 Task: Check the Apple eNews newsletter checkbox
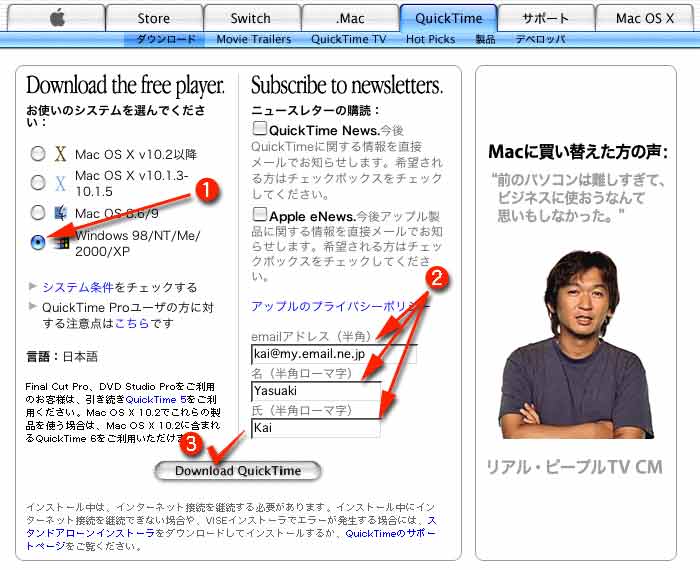click(x=259, y=214)
